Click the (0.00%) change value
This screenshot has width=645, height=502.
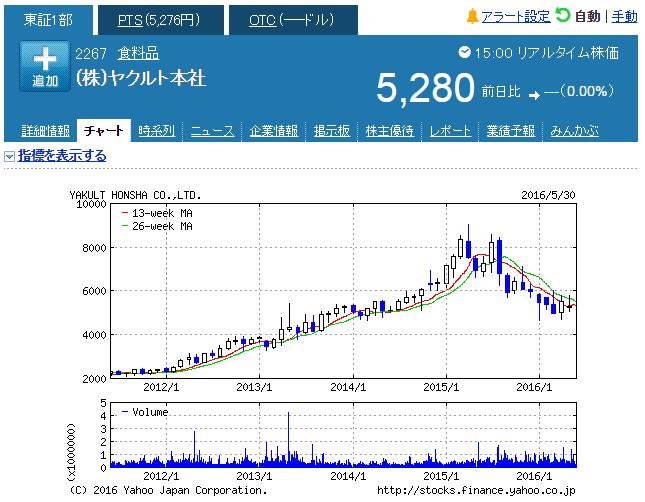pos(587,91)
